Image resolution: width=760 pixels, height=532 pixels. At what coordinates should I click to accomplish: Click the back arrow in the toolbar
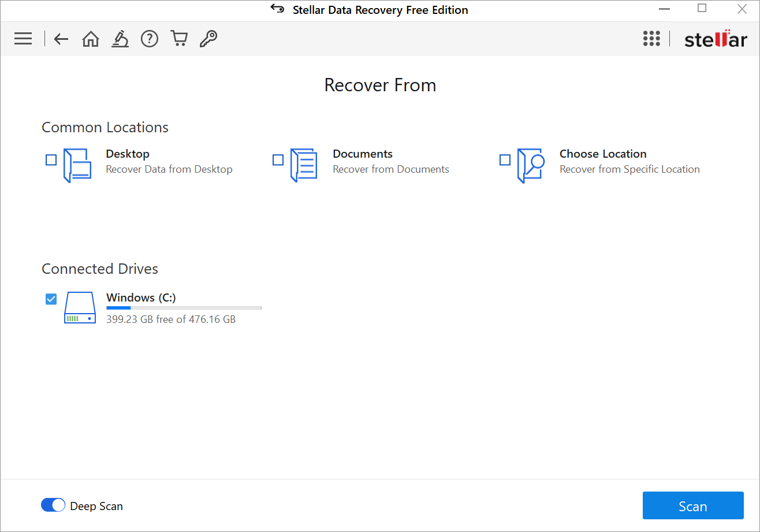[61, 39]
